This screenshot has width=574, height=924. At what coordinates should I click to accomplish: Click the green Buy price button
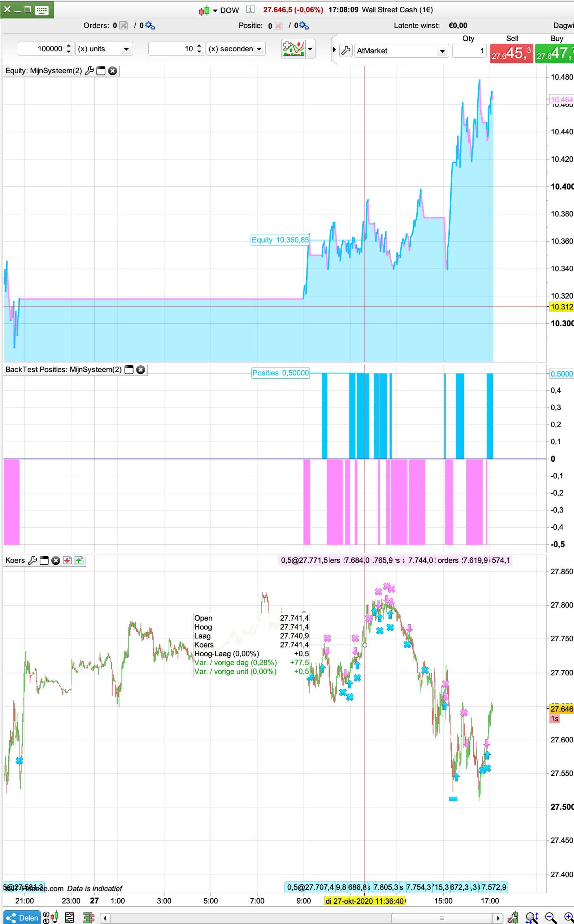[x=555, y=53]
